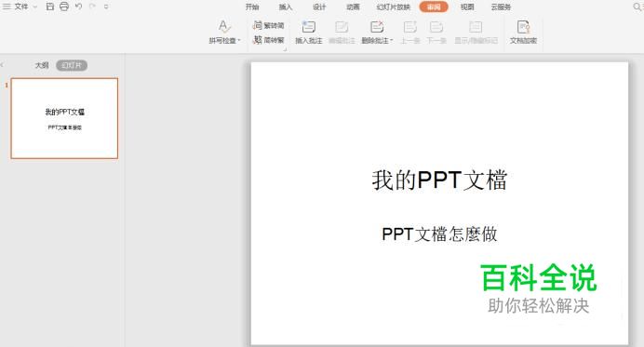
Task: Go to previous comment 上一条
Action: 409,32
